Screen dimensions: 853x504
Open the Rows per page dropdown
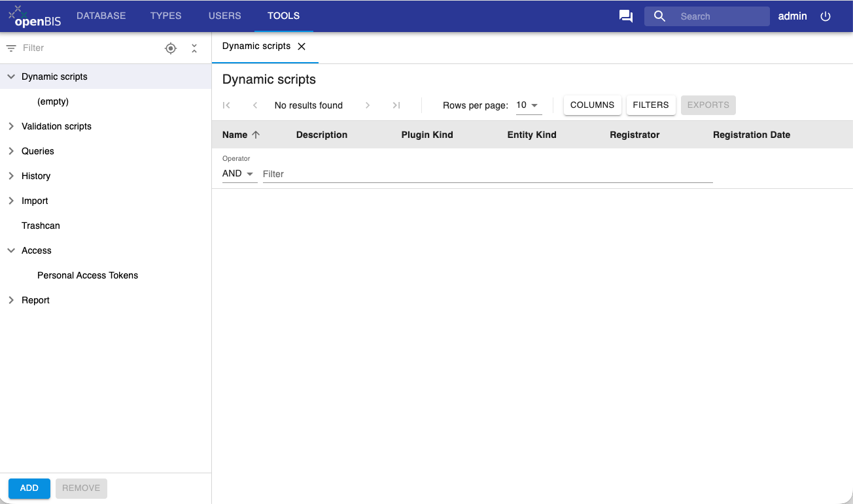pyautogui.click(x=529, y=105)
